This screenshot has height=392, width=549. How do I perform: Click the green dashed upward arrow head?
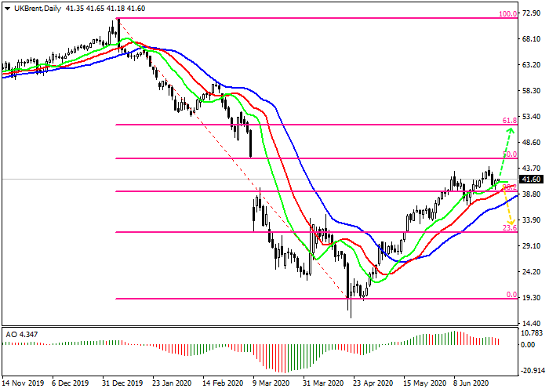point(510,132)
